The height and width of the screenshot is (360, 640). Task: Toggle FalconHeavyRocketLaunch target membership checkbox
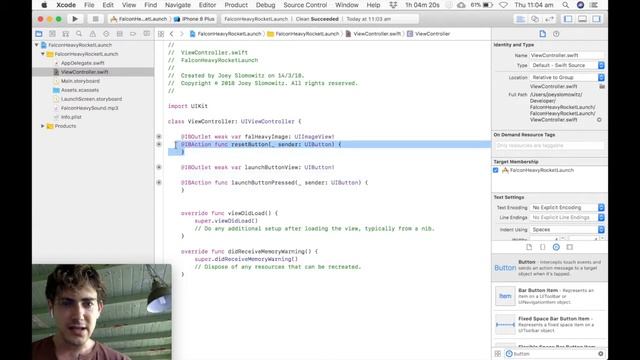[496, 170]
